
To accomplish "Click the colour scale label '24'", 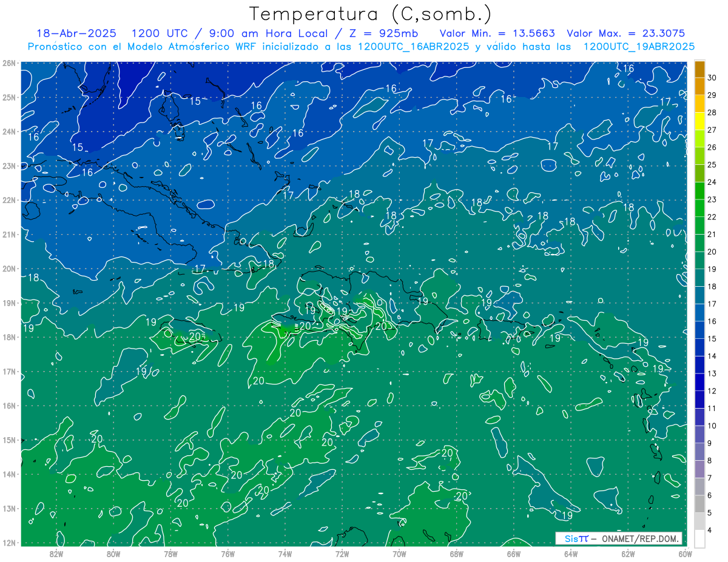I will tap(712, 182).
